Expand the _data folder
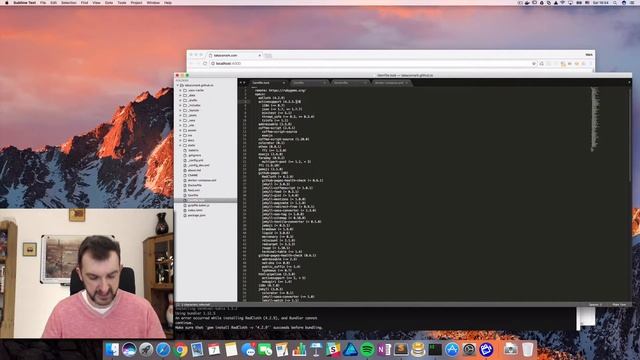 (180, 95)
